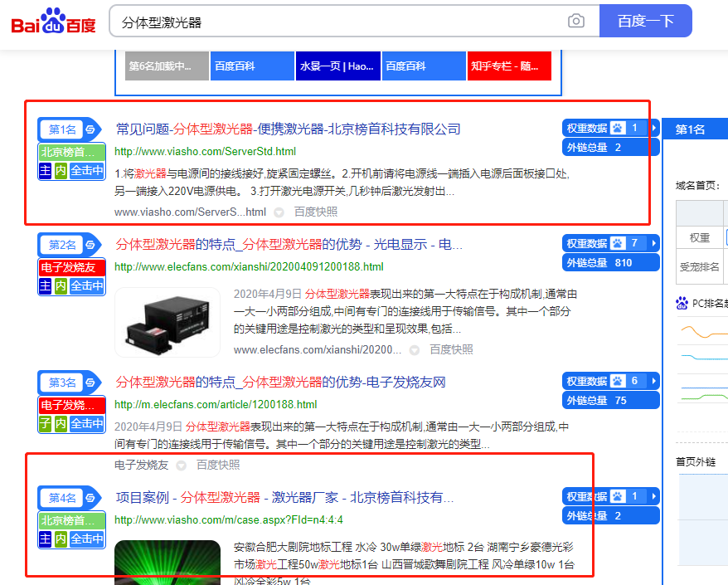Open 百度快照 for second result
Screen dimensions: 728x585
(451, 349)
